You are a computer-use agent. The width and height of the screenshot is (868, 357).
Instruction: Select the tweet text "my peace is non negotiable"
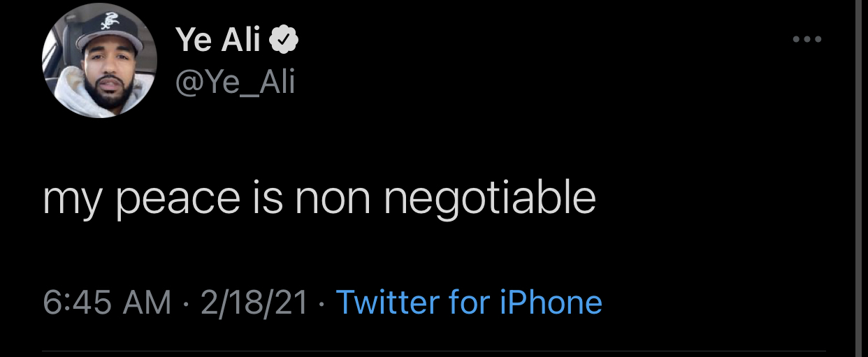click(x=319, y=198)
